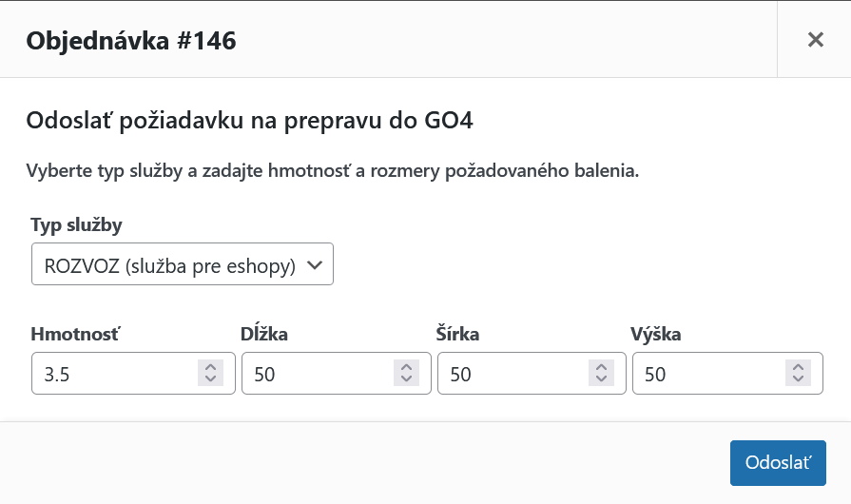Click the Šírka label text
Screen dimensions: 851x504
pos(458,334)
